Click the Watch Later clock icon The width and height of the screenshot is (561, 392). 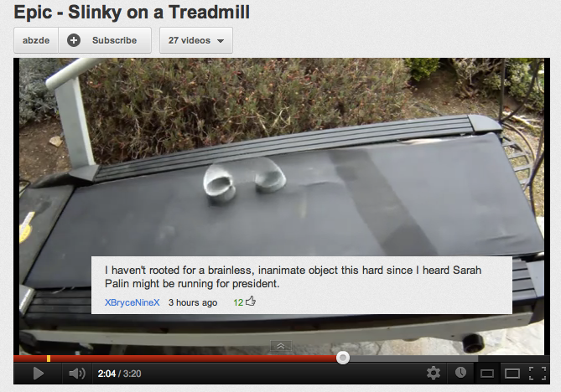pyautogui.click(x=460, y=373)
